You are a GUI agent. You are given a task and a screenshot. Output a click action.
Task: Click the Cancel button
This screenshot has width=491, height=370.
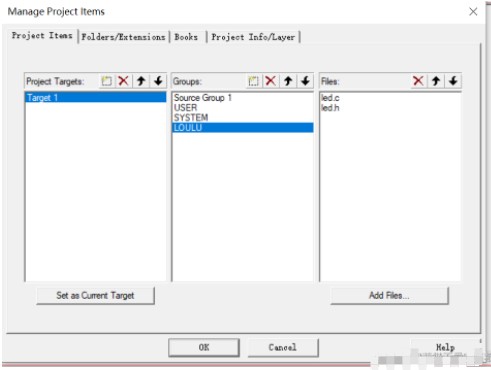[283, 347]
